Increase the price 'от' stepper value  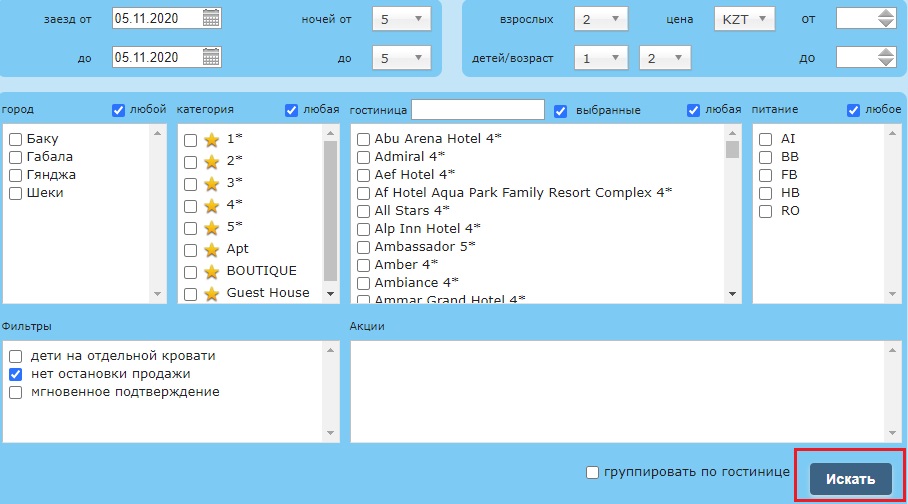tap(885, 13)
